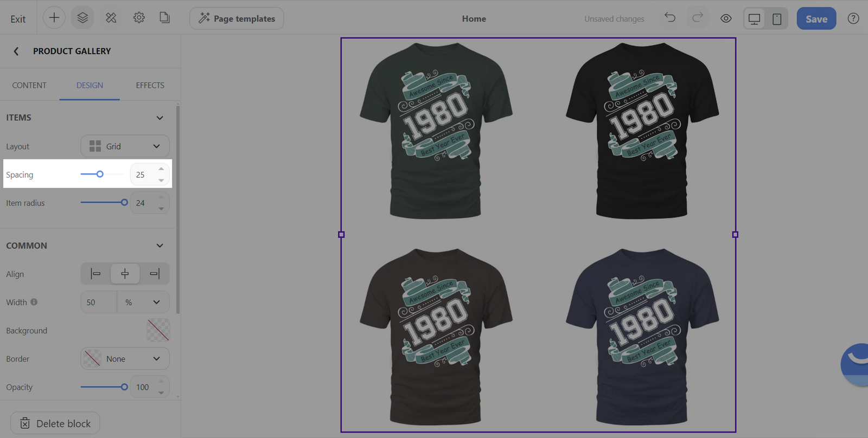The height and width of the screenshot is (438, 868).
Task: Open the design tools icon
Action: click(111, 18)
